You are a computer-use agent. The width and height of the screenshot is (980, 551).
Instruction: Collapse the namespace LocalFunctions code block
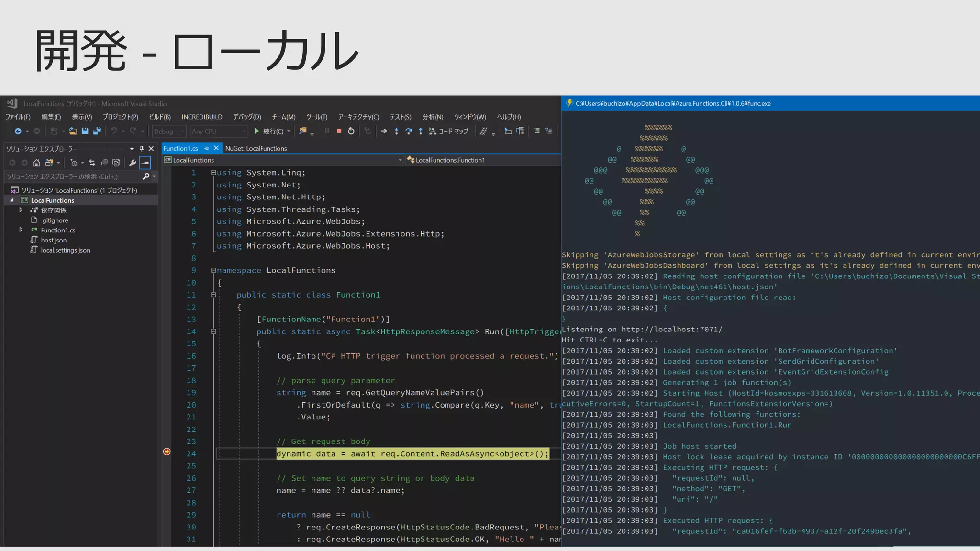tap(213, 270)
